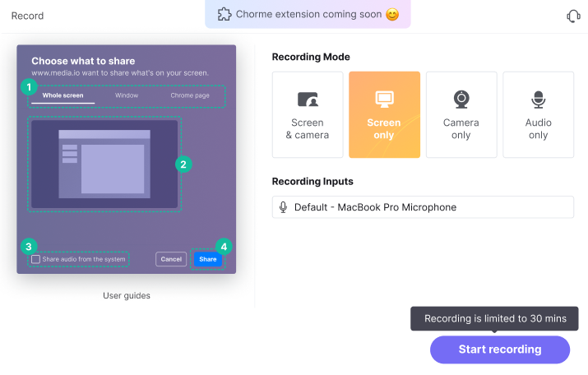Image resolution: width=588 pixels, height=375 pixels.
Task: Switch to the Window tab
Action: (127, 95)
